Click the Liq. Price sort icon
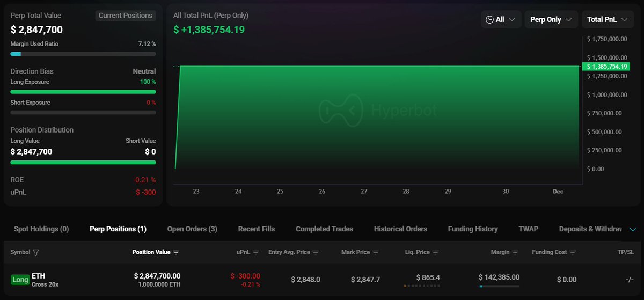The width and height of the screenshot is (644, 300). [435, 252]
